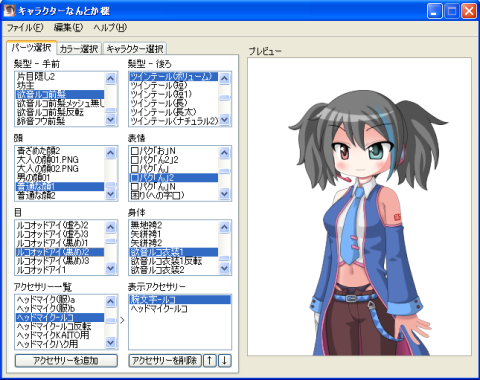Screen dimensions: 480x380
Task: Select 口パク「お」N expression
Action: click(x=174, y=151)
